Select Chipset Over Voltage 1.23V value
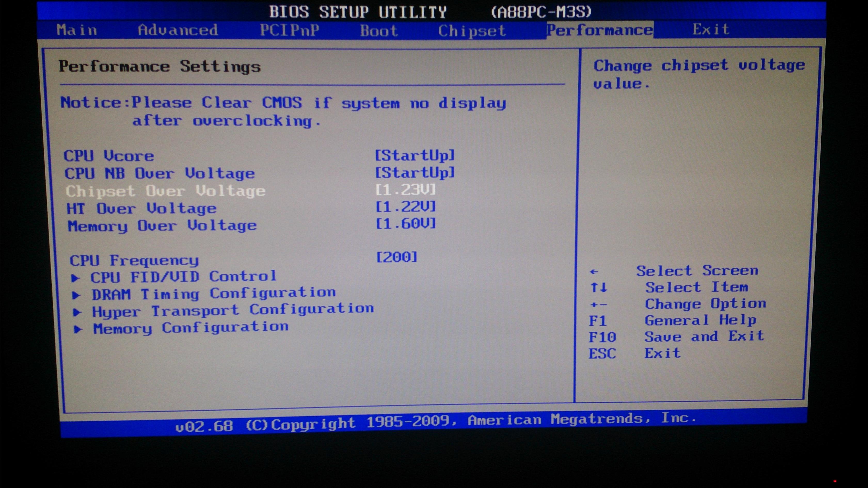 click(x=406, y=190)
